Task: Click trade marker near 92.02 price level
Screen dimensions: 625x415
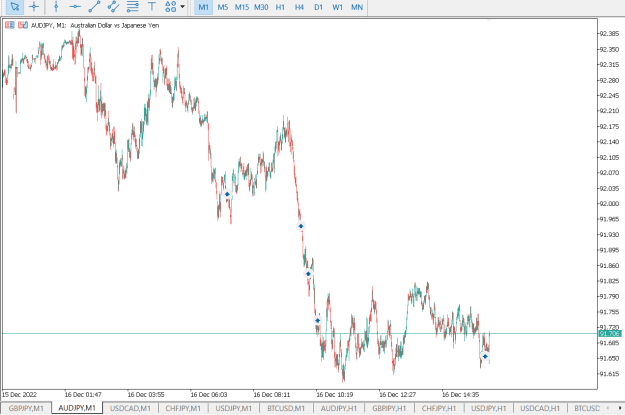Action: coord(227,195)
